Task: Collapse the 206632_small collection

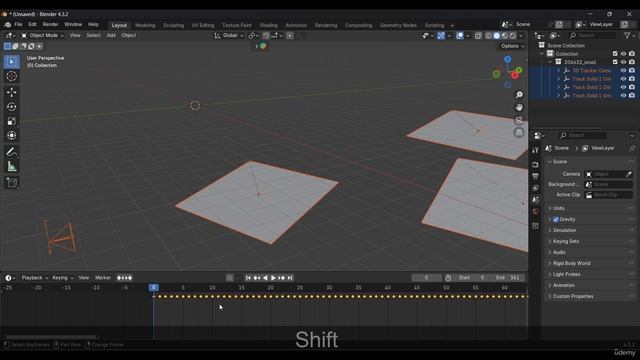Action: (x=550, y=62)
